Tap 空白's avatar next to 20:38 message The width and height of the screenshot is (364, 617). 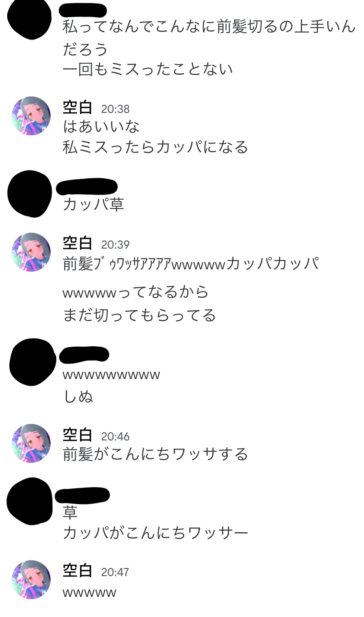31,116
